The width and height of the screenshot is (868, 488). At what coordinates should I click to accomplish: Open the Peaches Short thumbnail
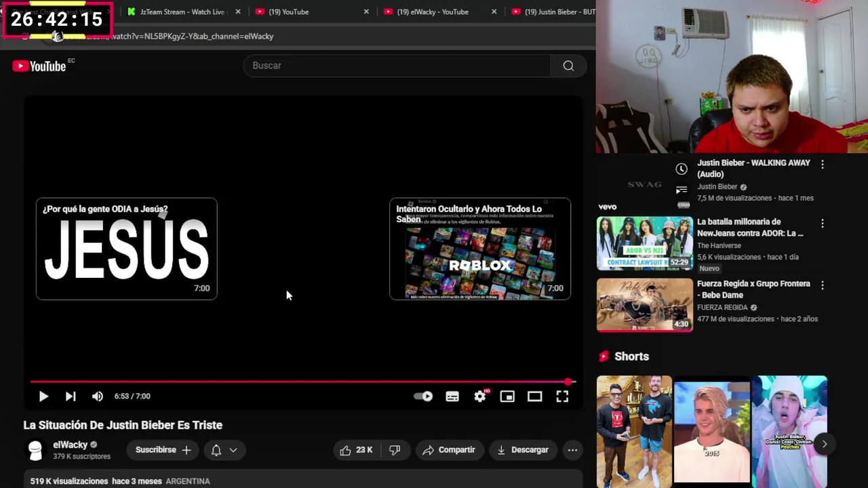tap(789, 432)
